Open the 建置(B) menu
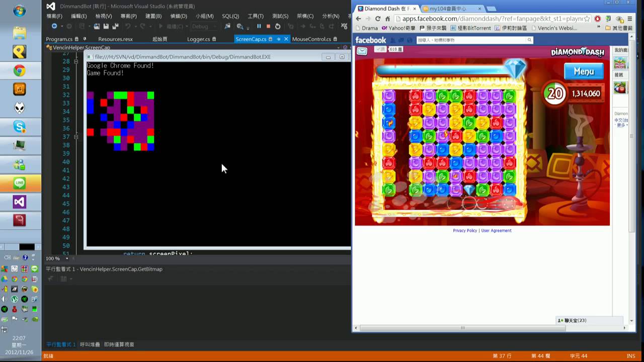Viewport: 644px width, 362px height. (153, 16)
